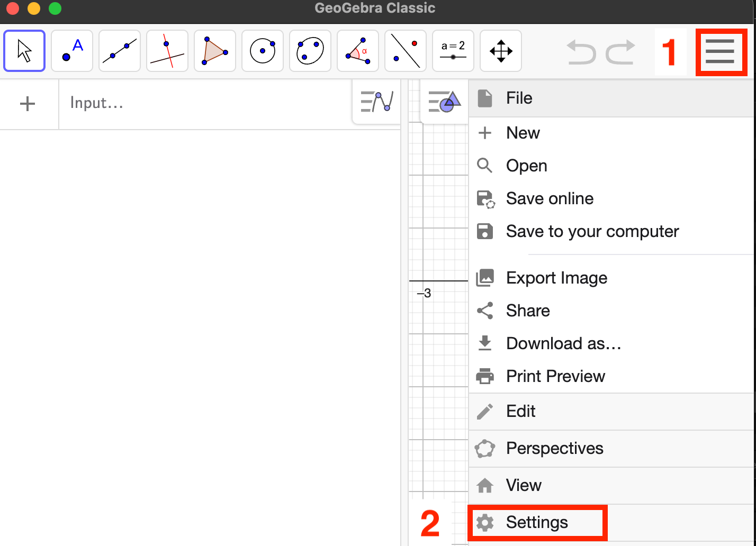Toggle the Graphics view style bar icon
The image size is (756, 546).
(444, 101)
